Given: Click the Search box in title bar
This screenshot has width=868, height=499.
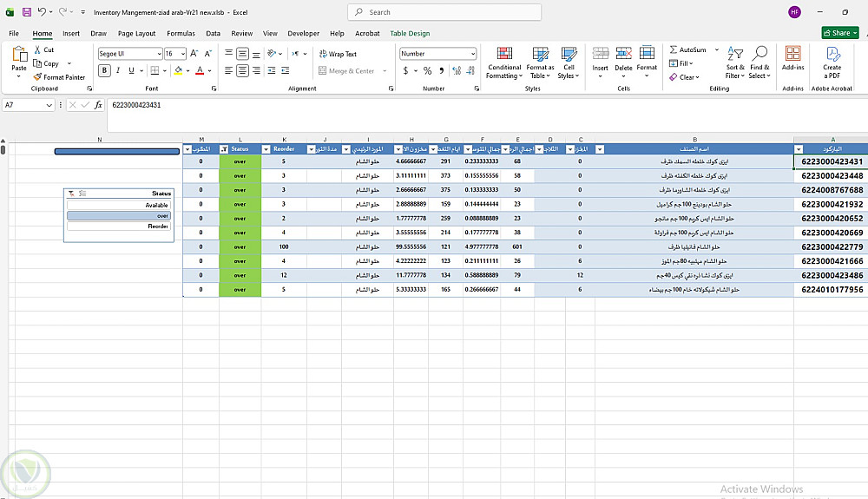Looking at the screenshot, I should click(x=444, y=11).
